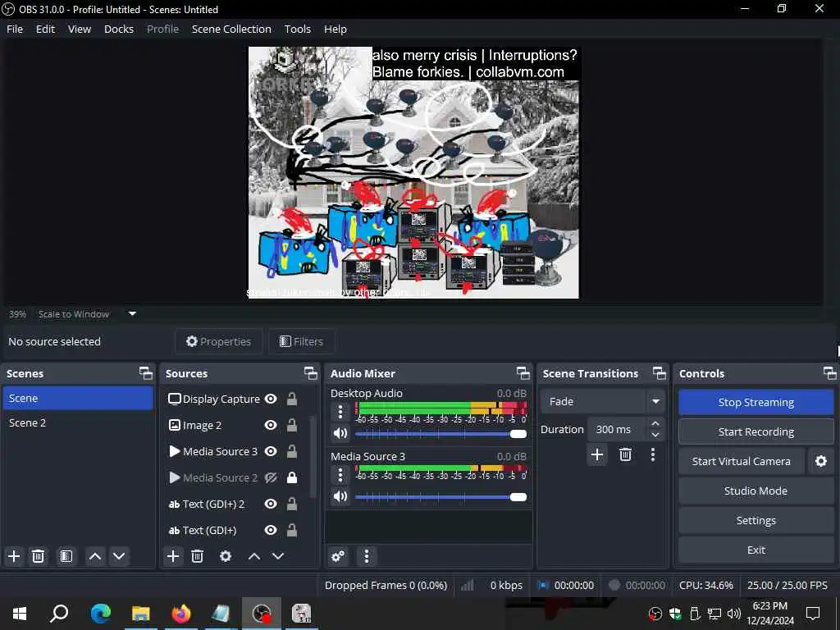Open the Help menu
The height and width of the screenshot is (630, 840).
point(336,29)
